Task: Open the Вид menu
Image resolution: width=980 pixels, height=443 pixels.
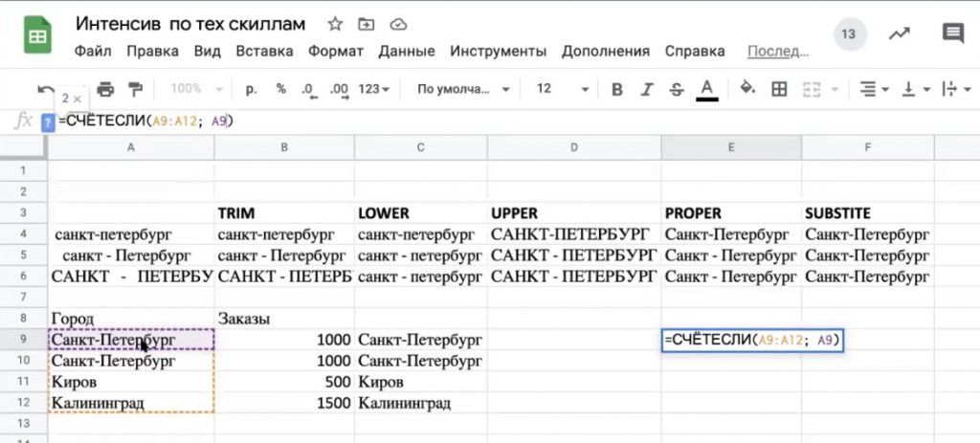Action: (x=208, y=52)
